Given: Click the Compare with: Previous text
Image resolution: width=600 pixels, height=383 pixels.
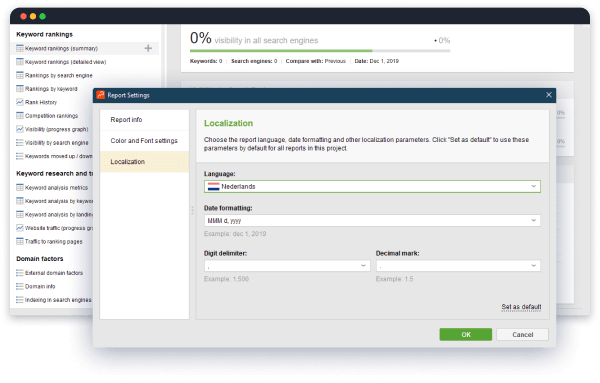Looking at the screenshot, I should point(315,61).
